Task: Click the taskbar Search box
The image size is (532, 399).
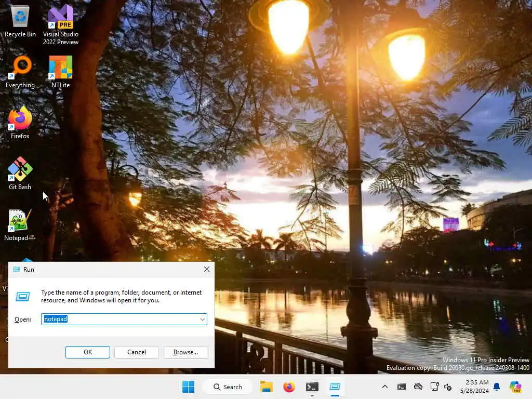Action: (x=228, y=387)
